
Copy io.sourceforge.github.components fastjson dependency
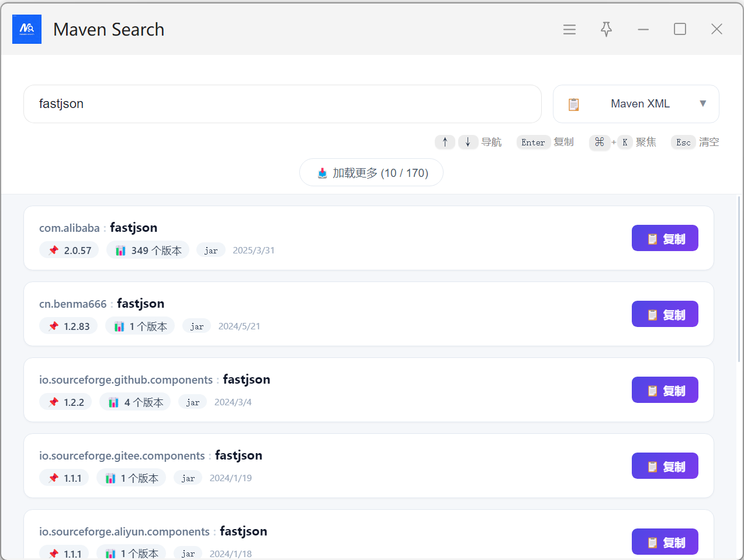click(665, 390)
